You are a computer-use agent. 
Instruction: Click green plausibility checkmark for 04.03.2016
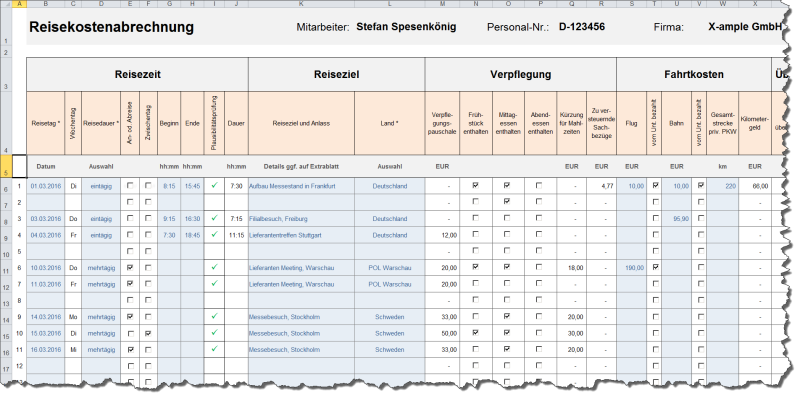tap(214, 234)
